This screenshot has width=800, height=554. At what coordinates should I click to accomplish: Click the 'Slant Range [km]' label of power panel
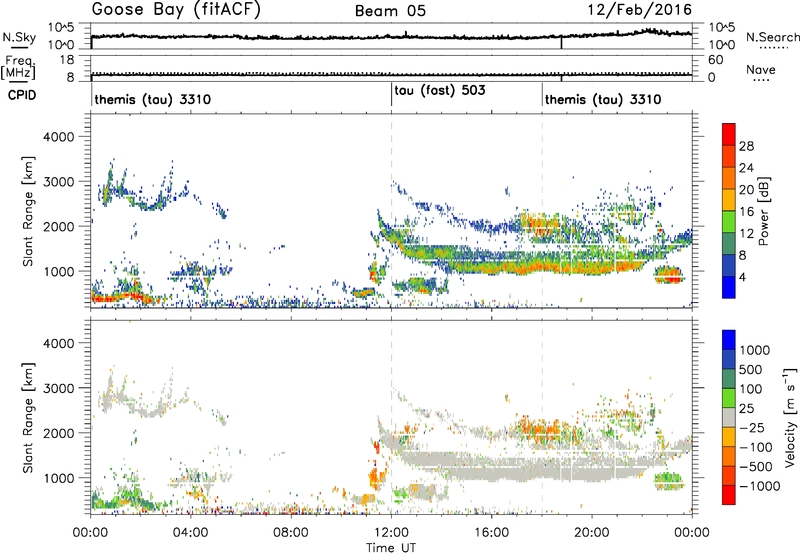28,211
